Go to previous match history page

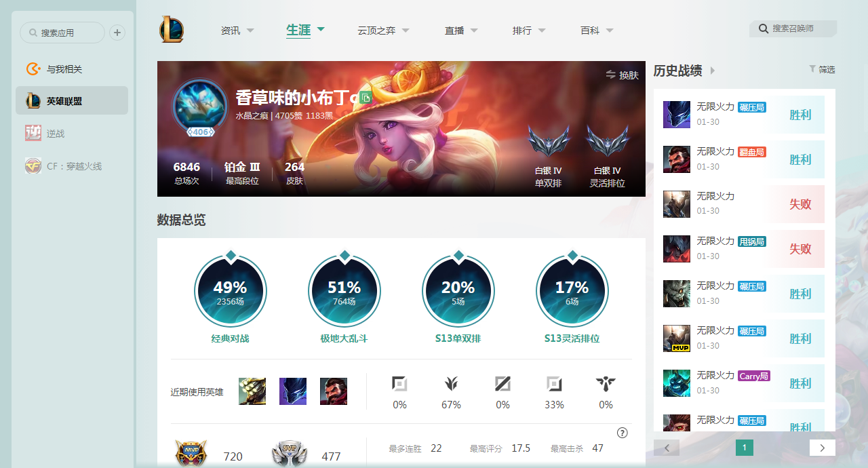pyautogui.click(x=667, y=448)
